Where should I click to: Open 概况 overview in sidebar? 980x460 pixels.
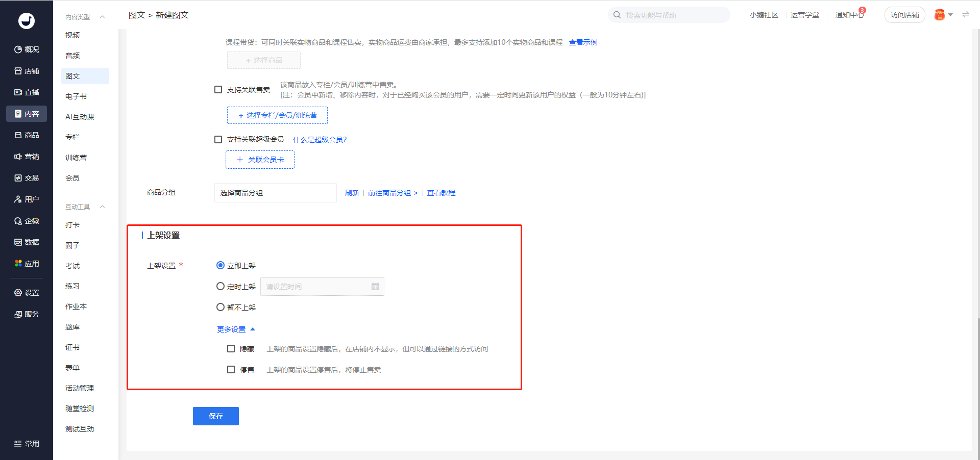27,49
